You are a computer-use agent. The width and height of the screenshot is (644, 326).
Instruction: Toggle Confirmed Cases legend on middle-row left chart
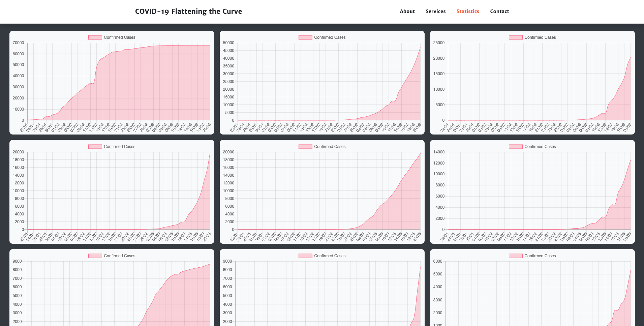point(112,147)
